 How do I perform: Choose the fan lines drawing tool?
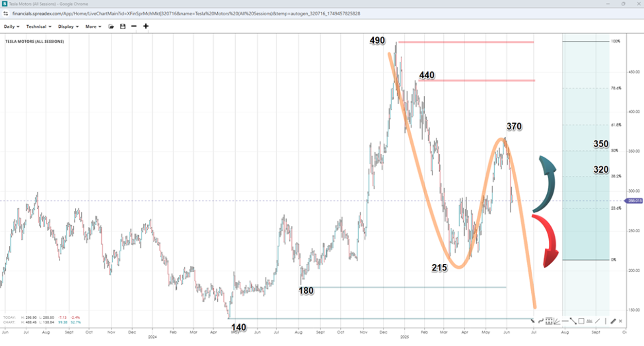click(557, 321)
